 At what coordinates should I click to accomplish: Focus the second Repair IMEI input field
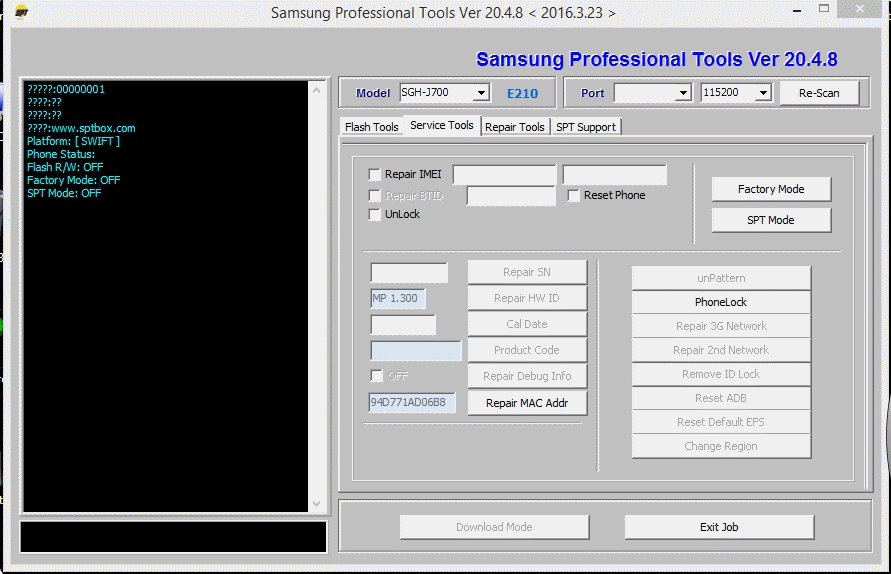tap(614, 175)
